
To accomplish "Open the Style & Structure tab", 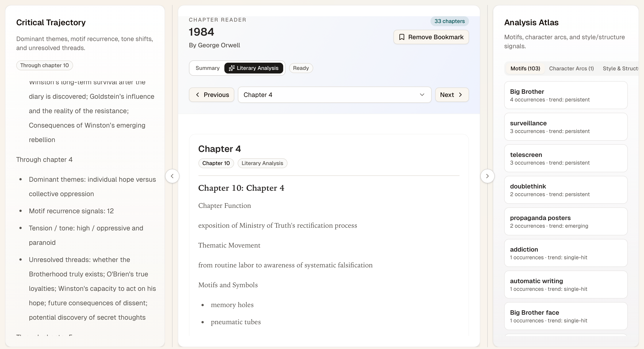I will pyautogui.click(x=620, y=69).
